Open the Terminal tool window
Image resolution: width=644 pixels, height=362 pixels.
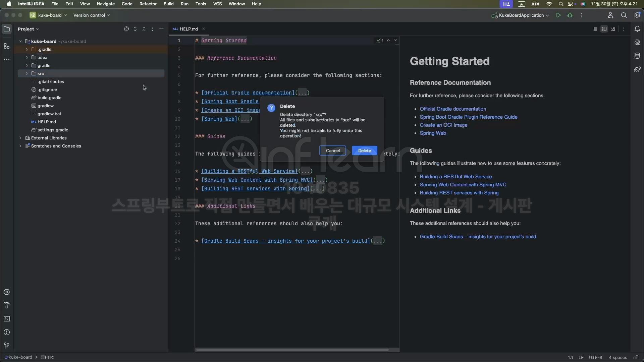click(x=7, y=319)
